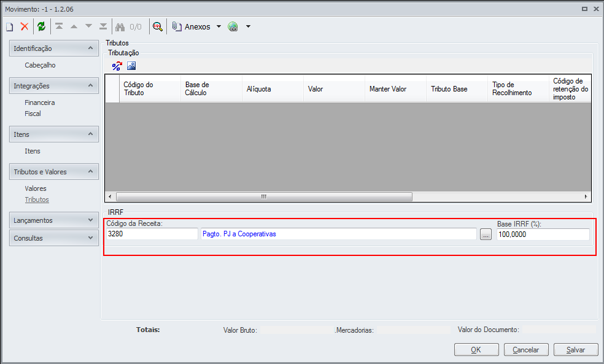Collapse the Tributos e Valores section

coord(54,172)
